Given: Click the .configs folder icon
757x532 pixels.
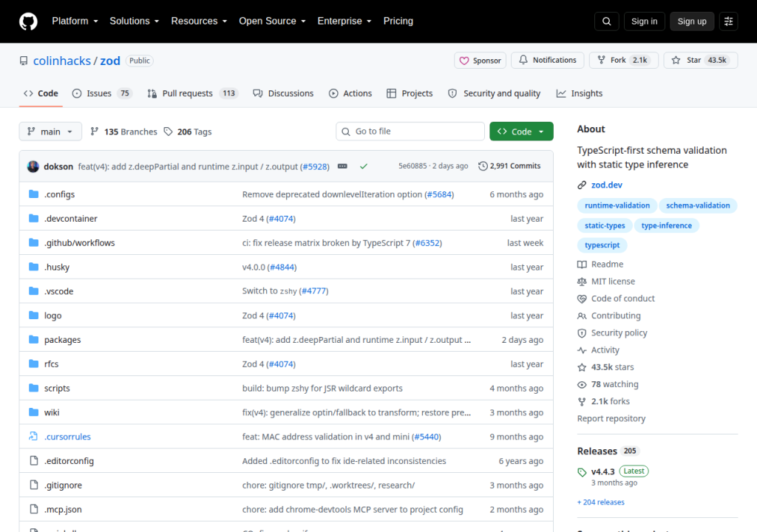Looking at the screenshot, I should pos(33,194).
